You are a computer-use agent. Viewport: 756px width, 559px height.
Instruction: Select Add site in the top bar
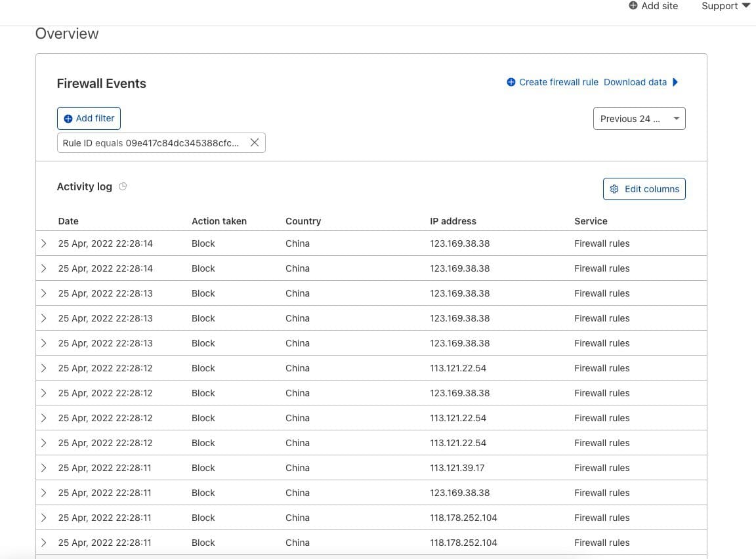pyautogui.click(x=659, y=5)
